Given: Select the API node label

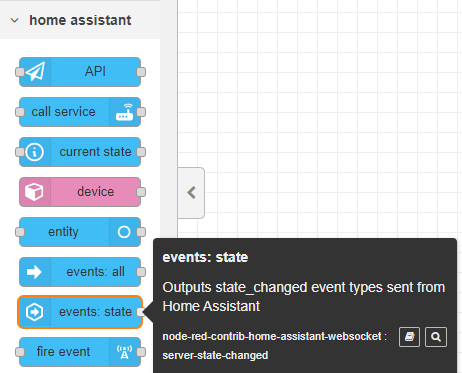Looking at the screenshot, I should (x=95, y=71).
